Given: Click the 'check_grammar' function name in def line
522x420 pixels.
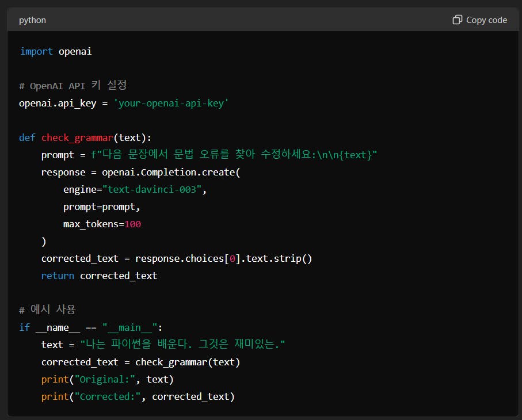Looking at the screenshot, I should tap(77, 138).
